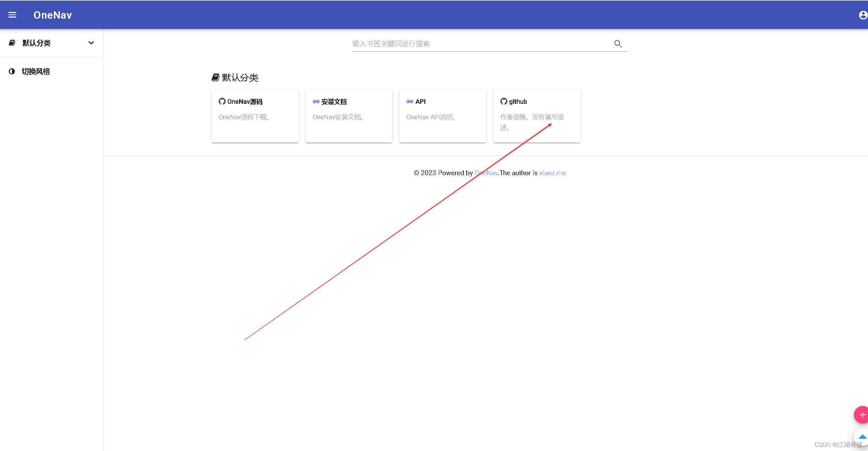This screenshot has height=451, width=868.
Task: Expand the 默认分类 sidebar chevron
Action: tap(91, 43)
